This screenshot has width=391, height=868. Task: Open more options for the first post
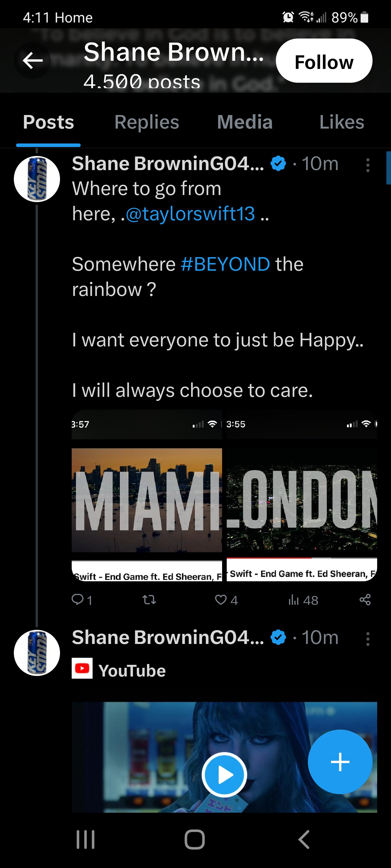click(368, 165)
